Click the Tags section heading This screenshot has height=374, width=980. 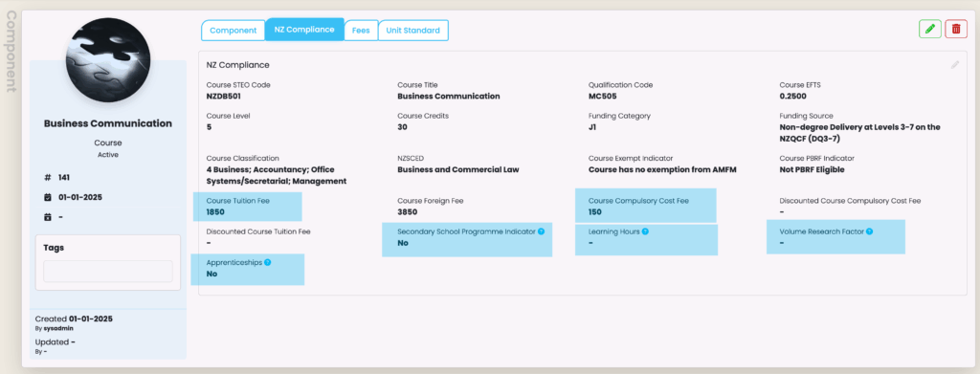click(54, 247)
